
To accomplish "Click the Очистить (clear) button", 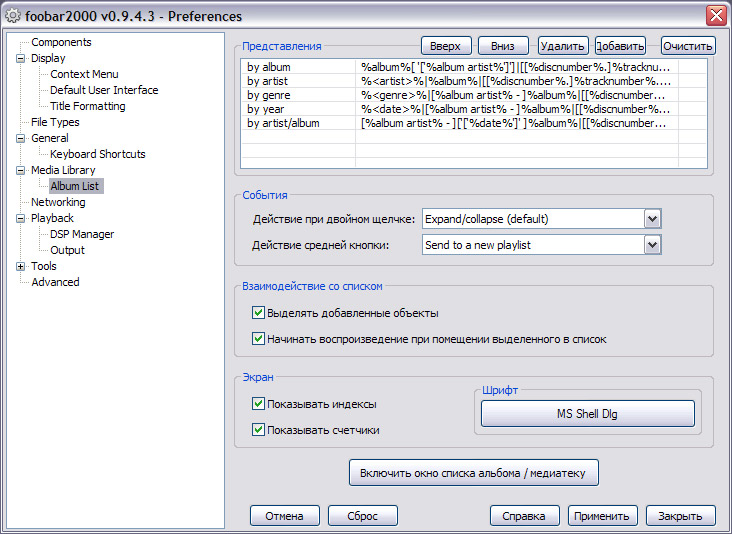I will [688, 46].
